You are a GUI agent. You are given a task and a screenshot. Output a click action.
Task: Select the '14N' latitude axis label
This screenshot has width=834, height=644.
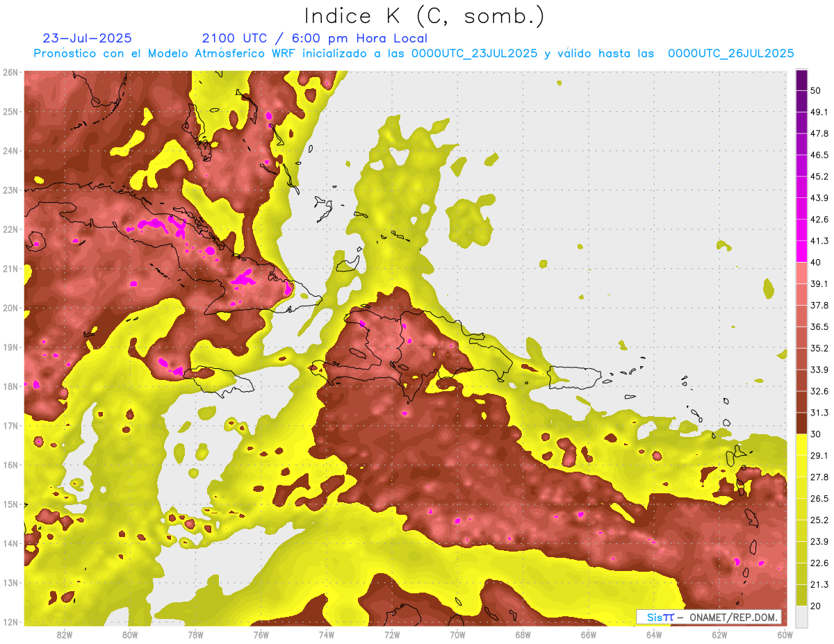10,543
